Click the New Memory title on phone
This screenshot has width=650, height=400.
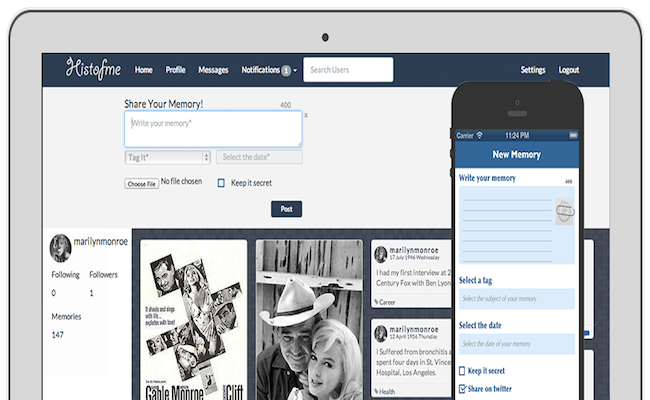pyautogui.click(x=517, y=155)
